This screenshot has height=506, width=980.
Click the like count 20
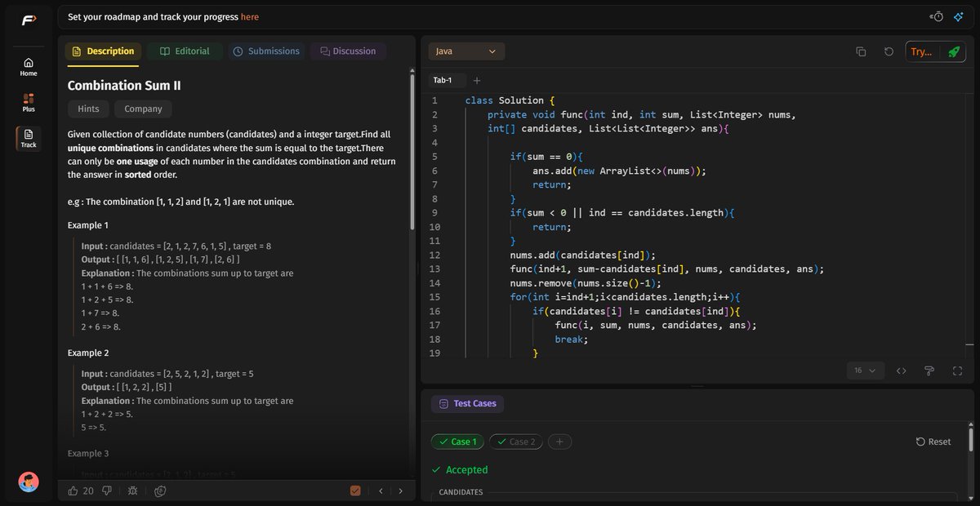tap(88, 490)
